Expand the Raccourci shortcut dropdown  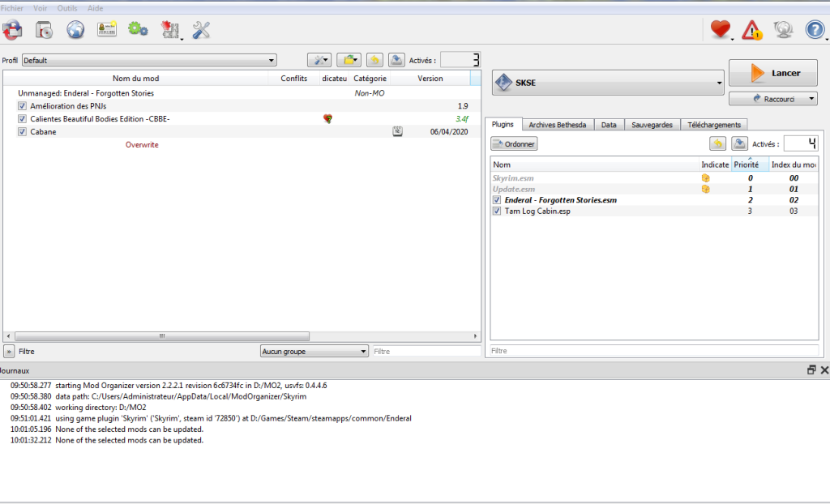(x=811, y=99)
